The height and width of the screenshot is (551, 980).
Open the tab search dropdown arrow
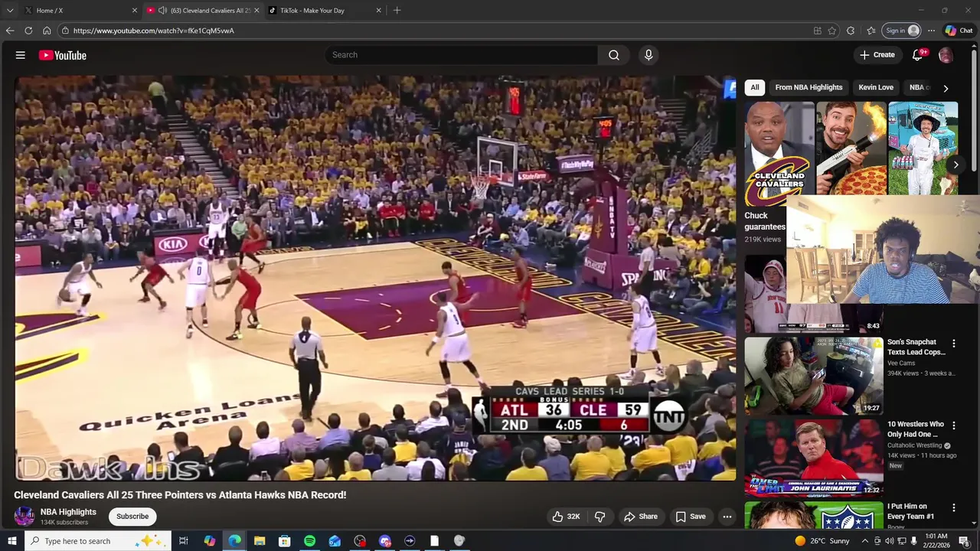coord(10,11)
